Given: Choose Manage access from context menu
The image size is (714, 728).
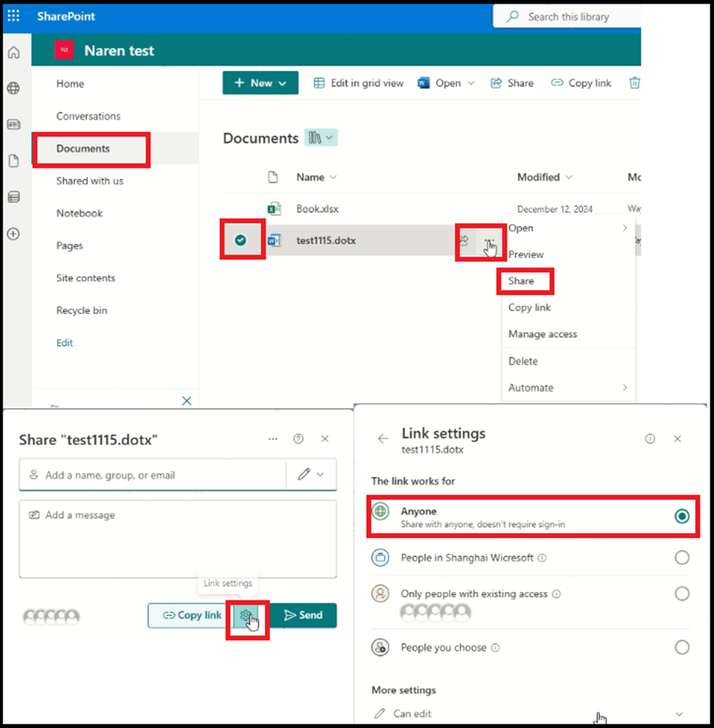Looking at the screenshot, I should coord(543,334).
